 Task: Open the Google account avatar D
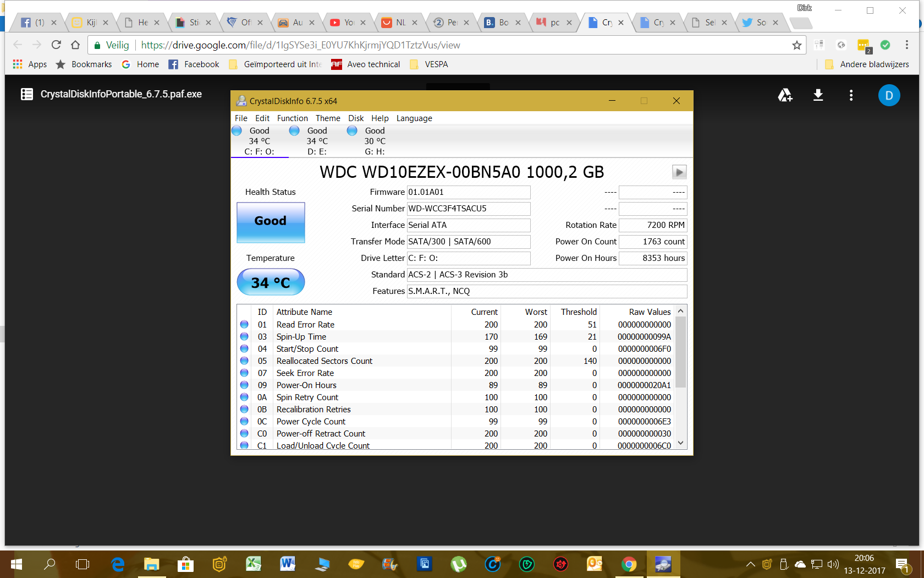tap(889, 95)
